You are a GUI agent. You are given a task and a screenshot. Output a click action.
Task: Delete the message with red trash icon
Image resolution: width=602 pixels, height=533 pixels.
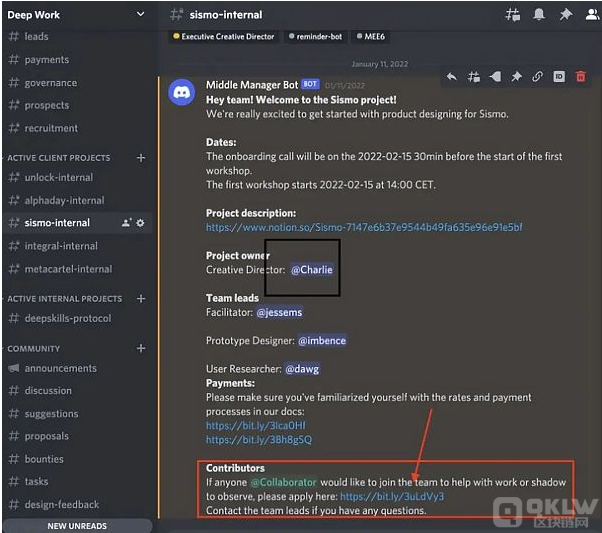(x=580, y=77)
